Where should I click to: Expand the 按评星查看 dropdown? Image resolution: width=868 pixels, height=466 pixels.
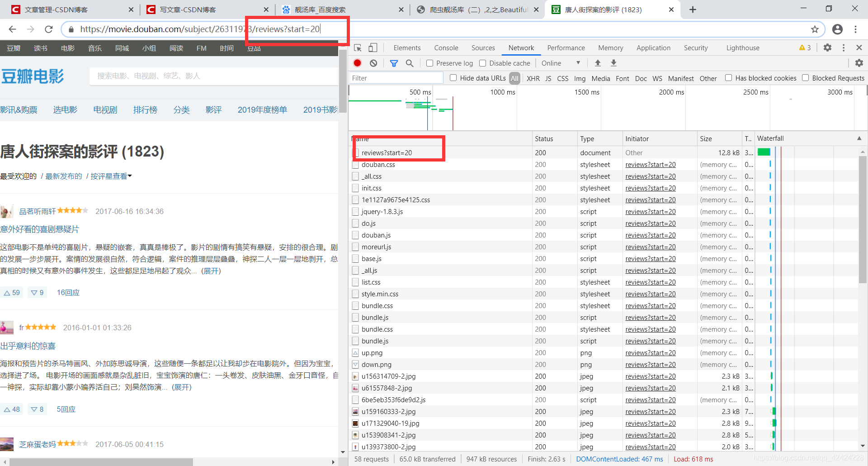pyautogui.click(x=111, y=176)
